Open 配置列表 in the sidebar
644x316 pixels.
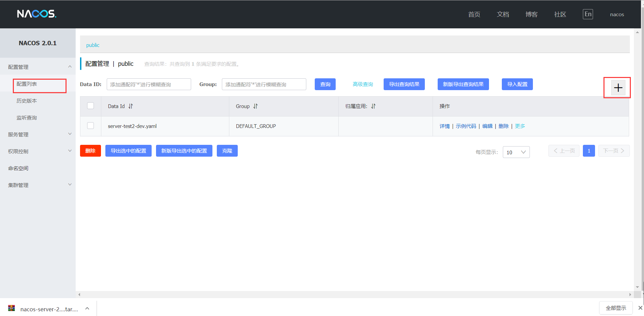tap(27, 84)
